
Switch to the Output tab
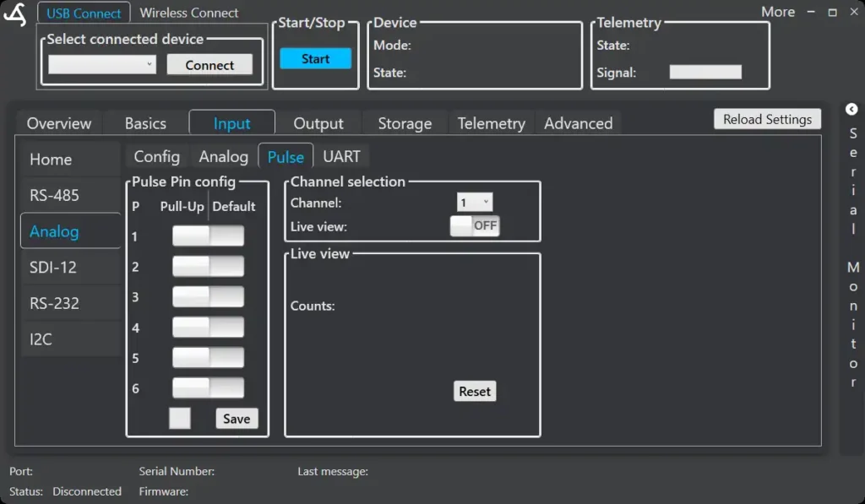(x=318, y=123)
